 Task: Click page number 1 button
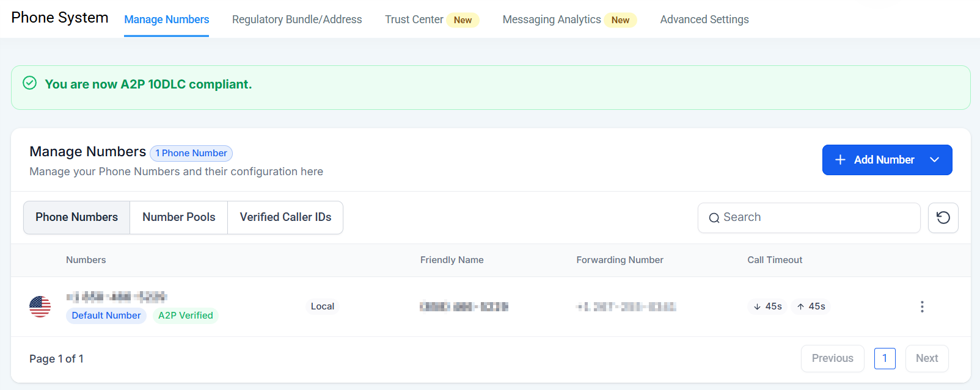click(884, 358)
